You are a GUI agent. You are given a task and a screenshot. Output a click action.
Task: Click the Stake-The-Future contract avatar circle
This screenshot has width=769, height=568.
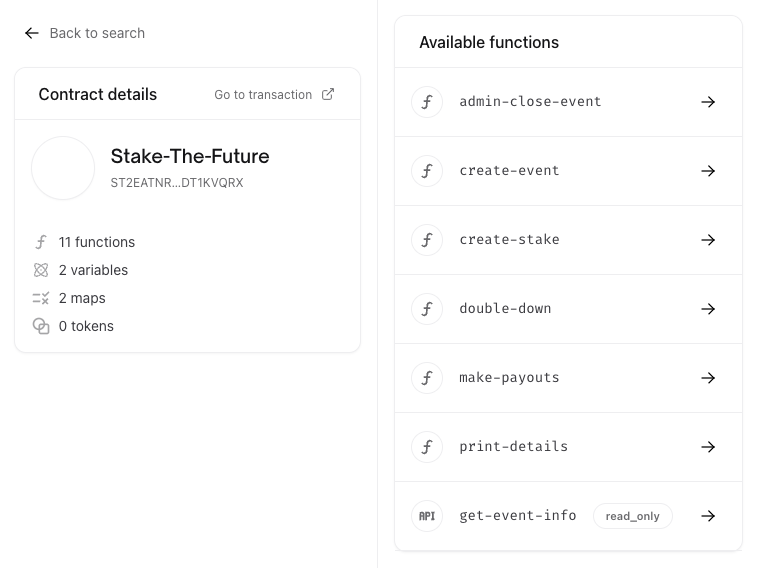coord(63,168)
